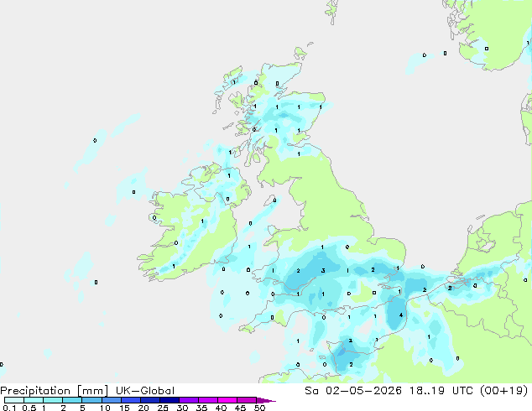Click the legend label '0.1'
The image size is (532, 411).
pyautogui.click(x=9, y=408)
